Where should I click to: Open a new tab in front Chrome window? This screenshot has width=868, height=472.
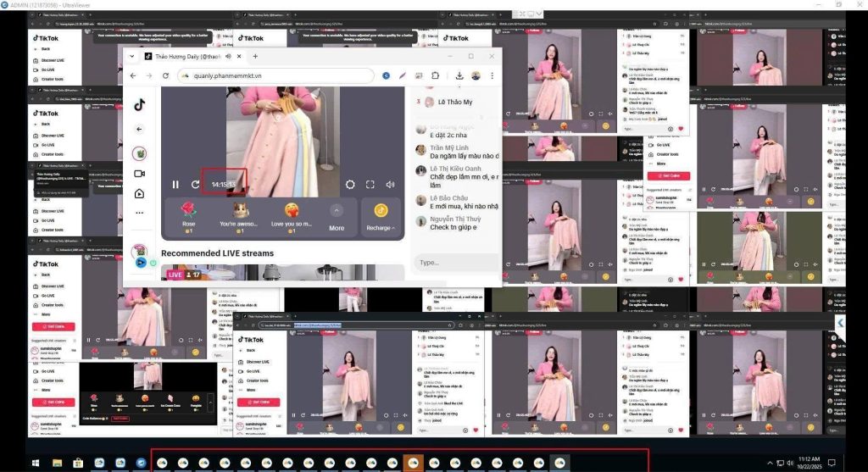(x=255, y=57)
